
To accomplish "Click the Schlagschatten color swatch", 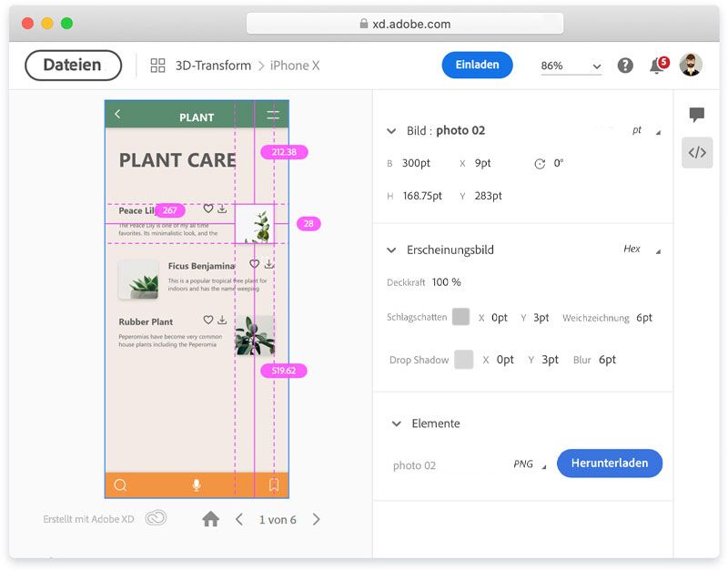I will (461, 317).
